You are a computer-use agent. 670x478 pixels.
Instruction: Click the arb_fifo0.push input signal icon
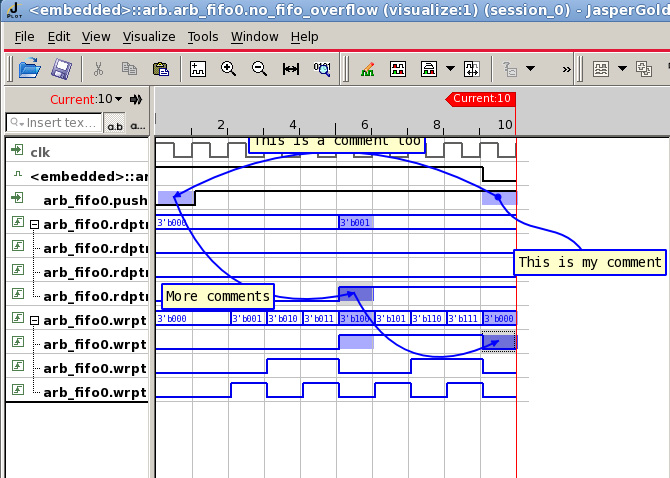tap(18, 198)
